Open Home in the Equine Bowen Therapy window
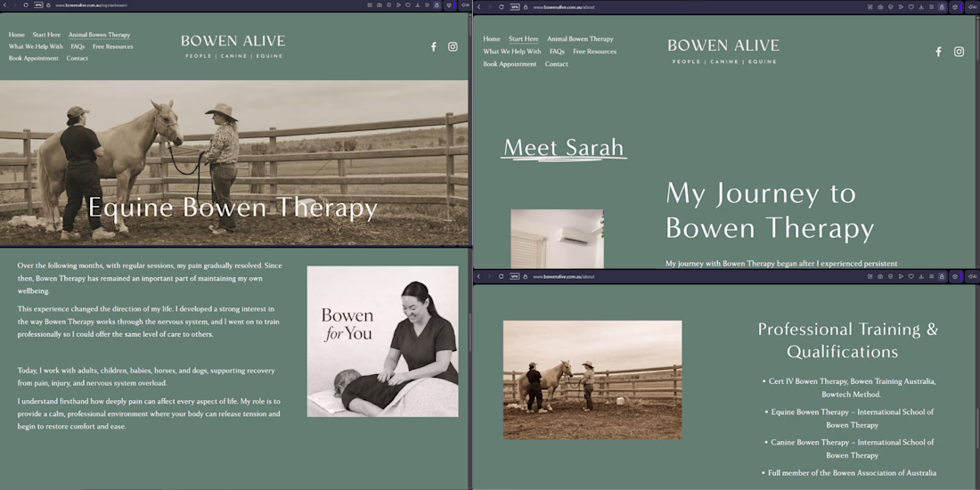 coord(17,35)
